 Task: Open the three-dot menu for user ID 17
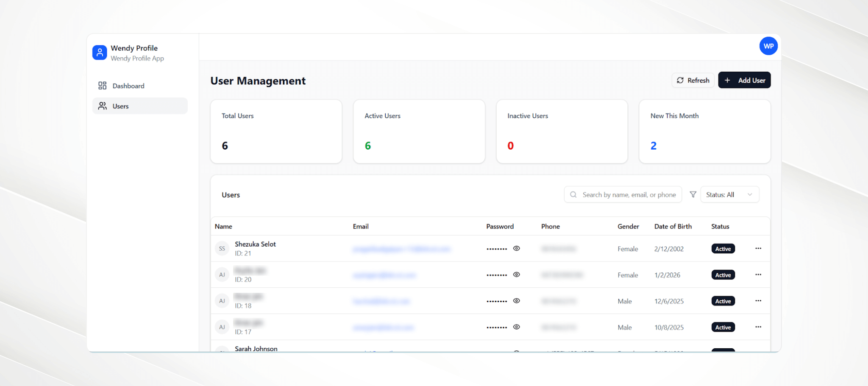click(x=758, y=327)
